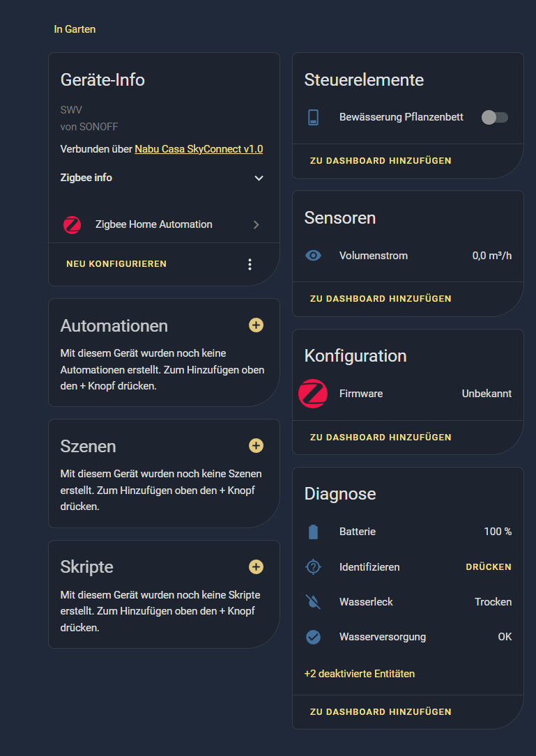
Task: Show the +2 deaktivierte Entitäten
Action: point(360,674)
